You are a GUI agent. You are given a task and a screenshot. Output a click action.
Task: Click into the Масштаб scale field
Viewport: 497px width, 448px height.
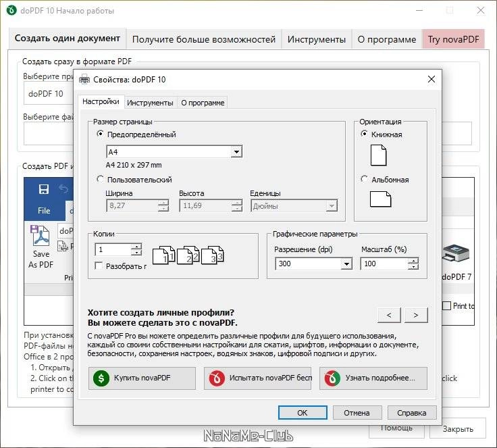point(384,264)
